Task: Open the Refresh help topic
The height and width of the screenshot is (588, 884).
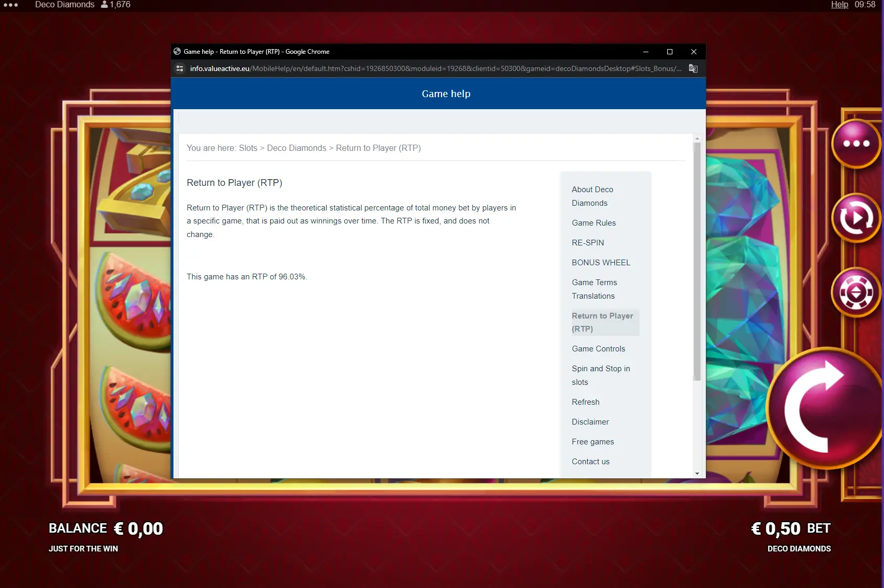Action: (x=586, y=402)
